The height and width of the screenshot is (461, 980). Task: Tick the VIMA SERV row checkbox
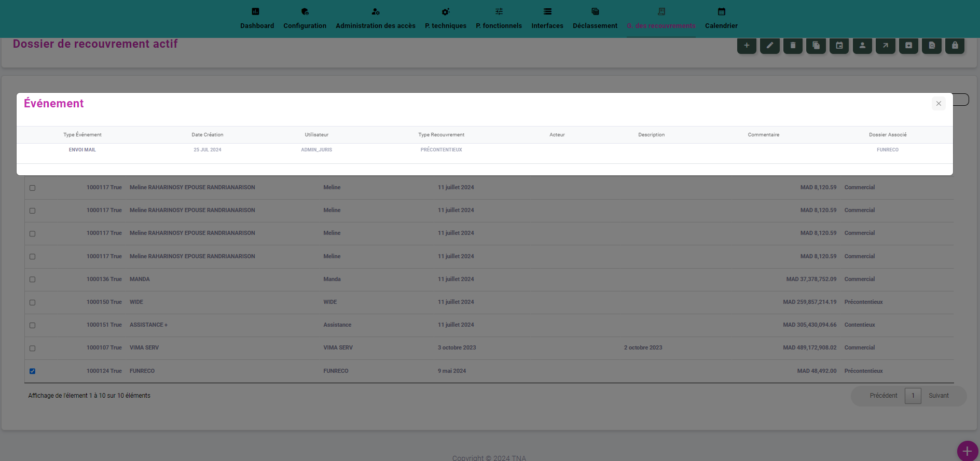[33, 348]
